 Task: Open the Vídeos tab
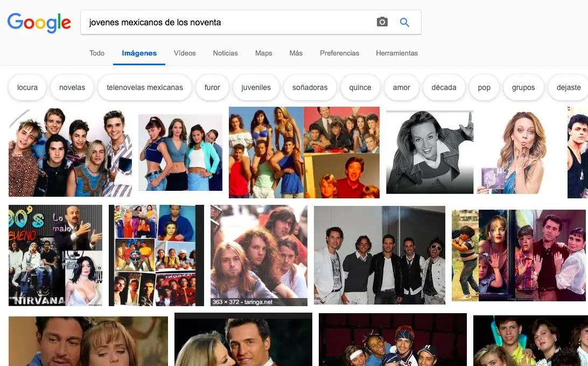pos(185,53)
